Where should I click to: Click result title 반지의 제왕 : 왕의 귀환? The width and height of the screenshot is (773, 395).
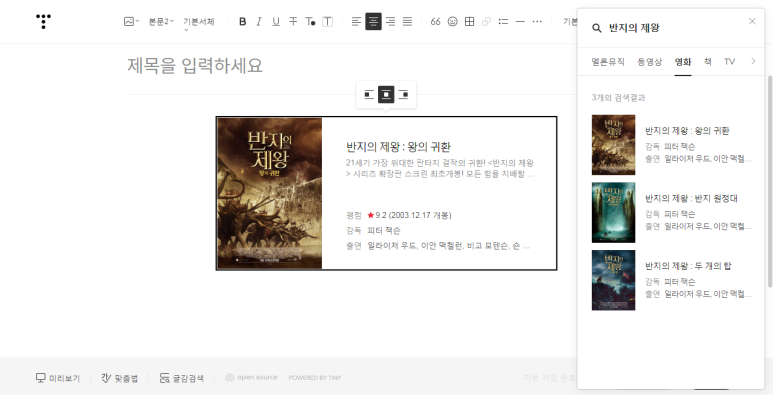687,131
